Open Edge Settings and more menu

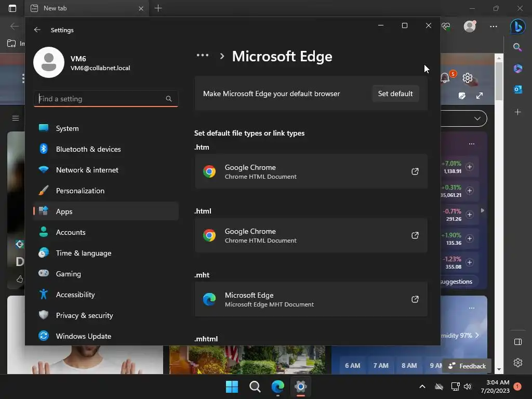coord(494,26)
